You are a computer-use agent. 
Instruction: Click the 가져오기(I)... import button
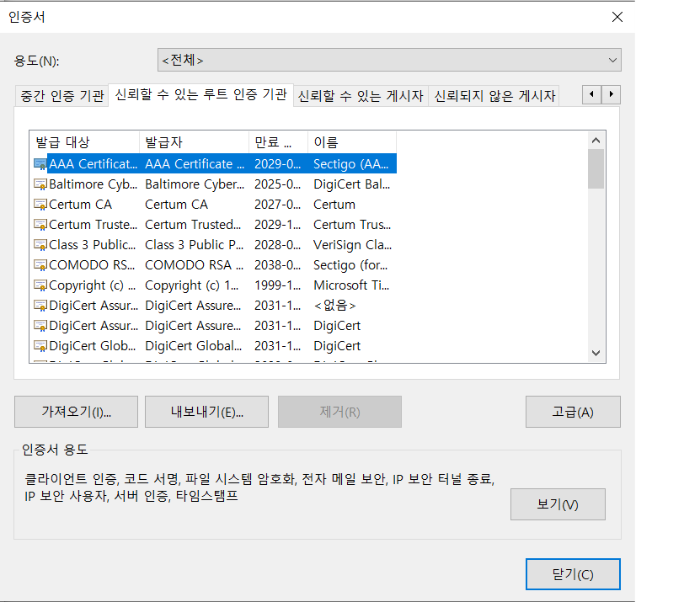76,412
